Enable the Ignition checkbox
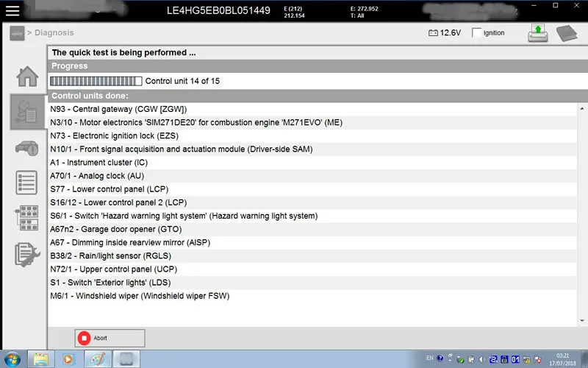This screenshot has height=368, width=588. (476, 32)
